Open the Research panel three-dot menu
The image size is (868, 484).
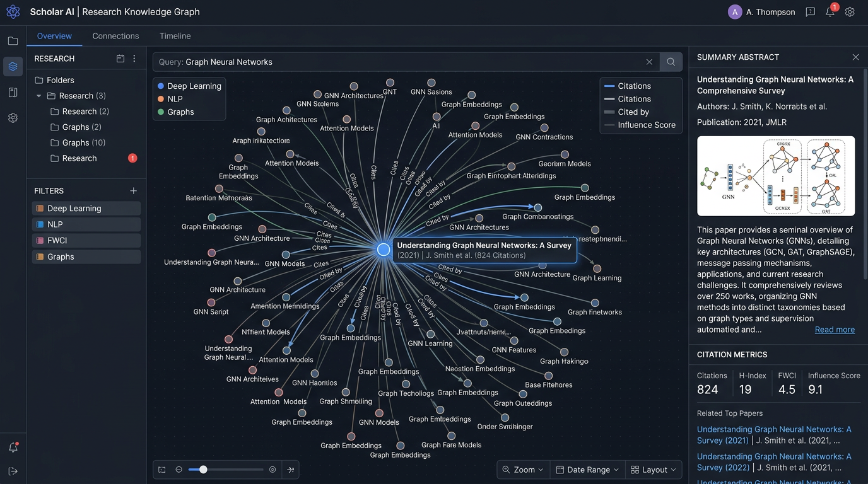[x=134, y=59]
